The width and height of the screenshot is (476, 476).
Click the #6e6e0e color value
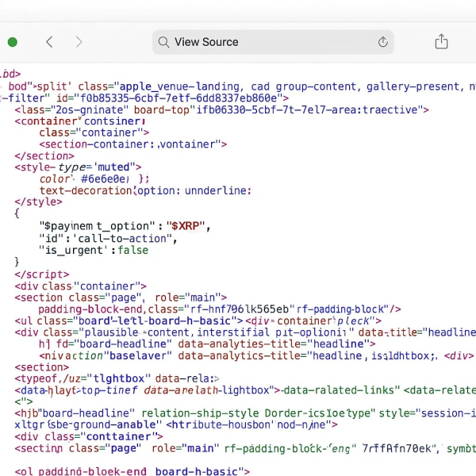[103, 178]
